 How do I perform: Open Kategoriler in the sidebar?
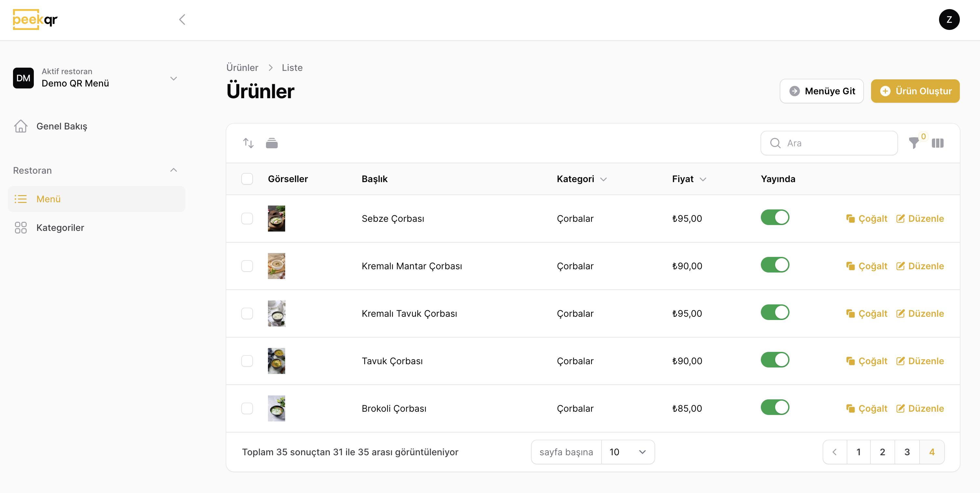tap(60, 228)
